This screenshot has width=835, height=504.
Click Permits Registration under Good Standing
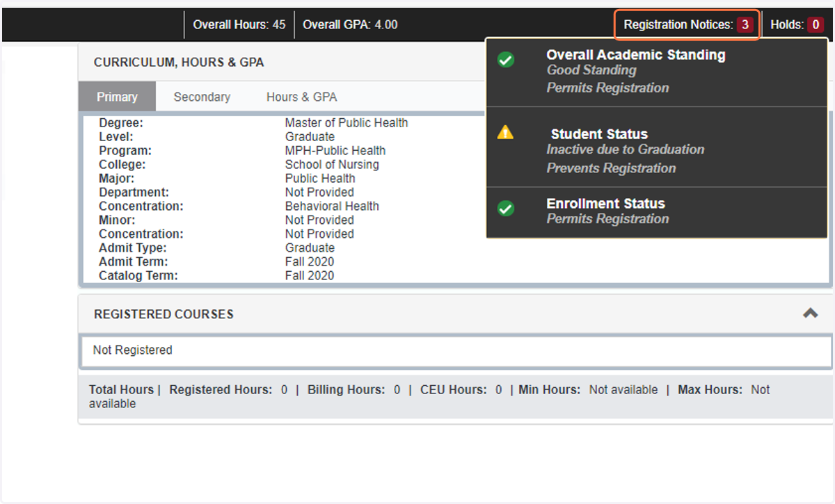click(x=607, y=88)
